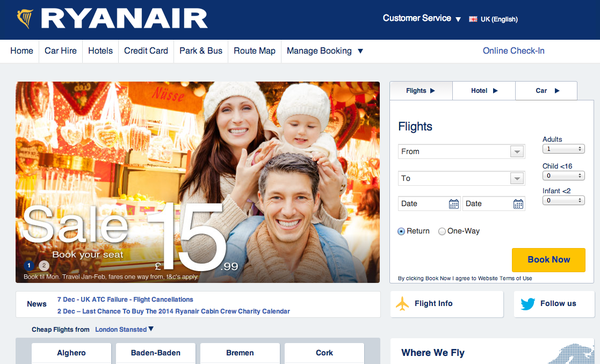
Task: Open the Sale £15.99 promotional banner
Action: [x=198, y=182]
